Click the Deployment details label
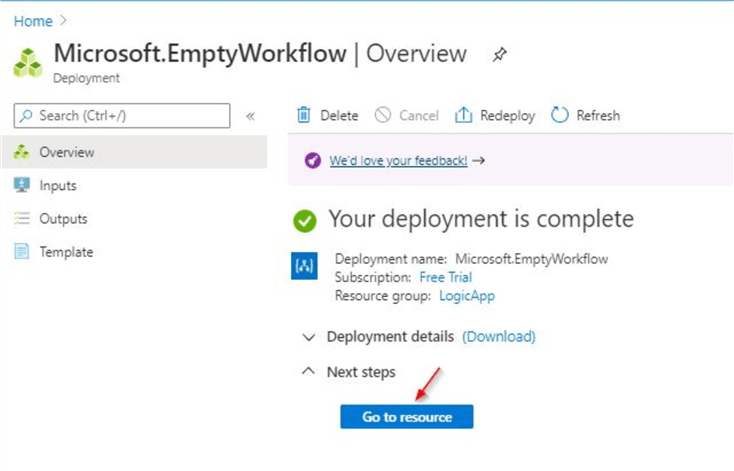The height and width of the screenshot is (471, 734). click(390, 337)
